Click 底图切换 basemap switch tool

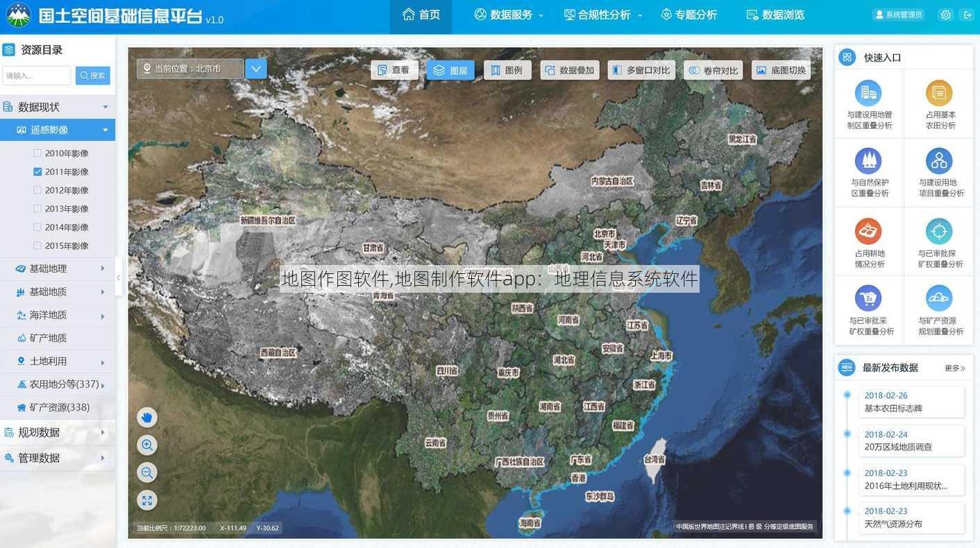(781, 70)
